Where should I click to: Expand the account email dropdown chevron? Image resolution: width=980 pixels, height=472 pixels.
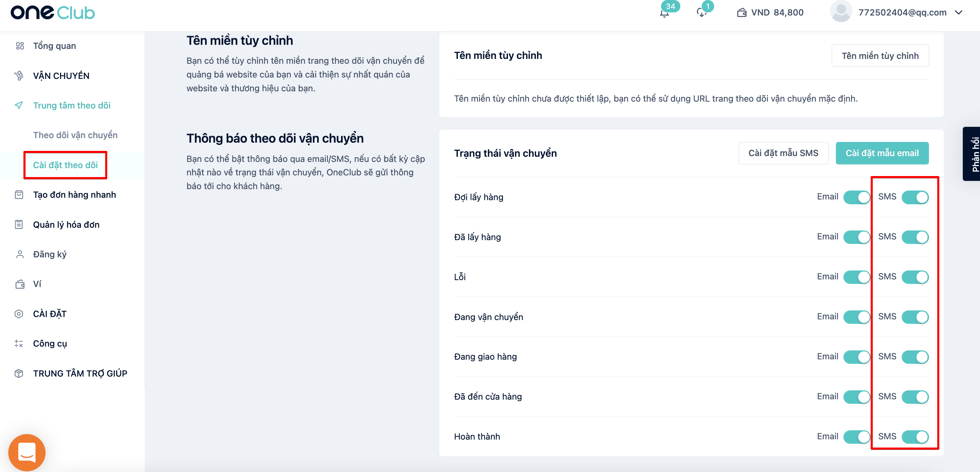(959, 12)
